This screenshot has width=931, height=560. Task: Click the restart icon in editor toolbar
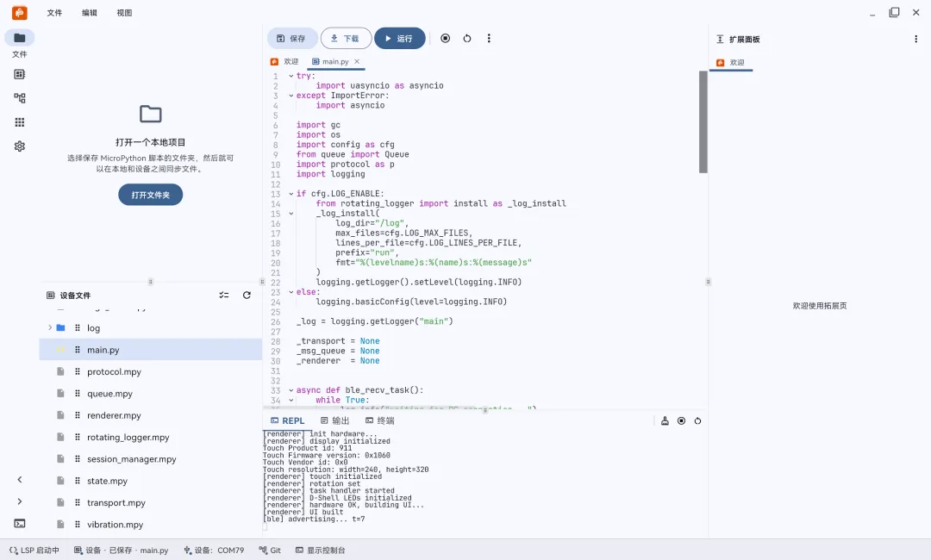[467, 38]
